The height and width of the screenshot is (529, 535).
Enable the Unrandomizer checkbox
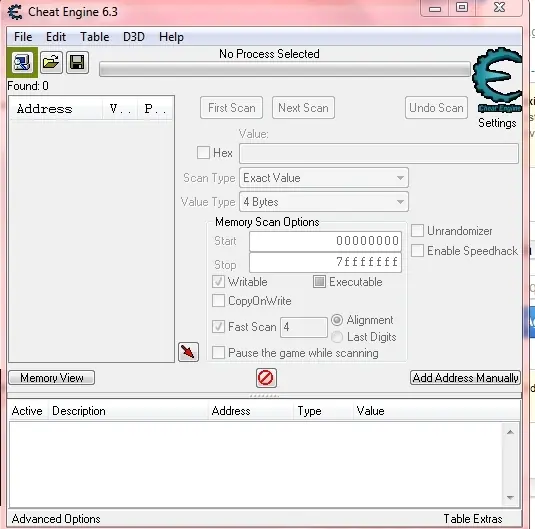point(417,231)
